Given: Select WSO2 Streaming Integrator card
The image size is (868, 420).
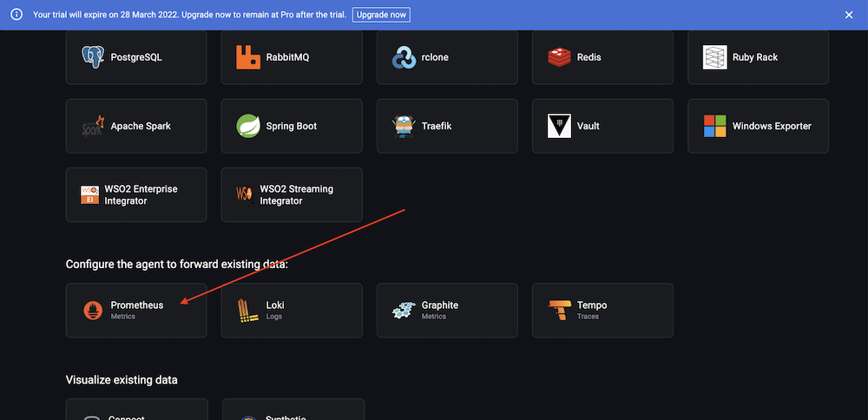Looking at the screenshot, I should pyautogui.click(x=292, y=194).
